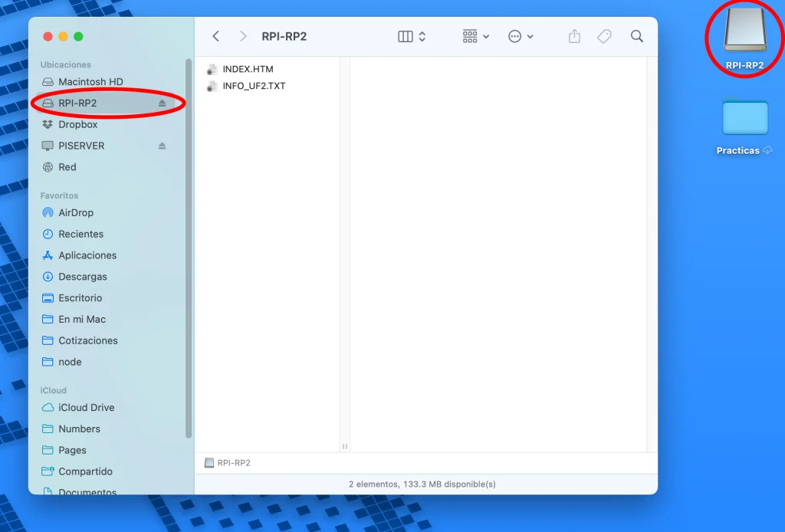Open Aplicaciones folder in sidebar
Viewport: 785px width, 532px height.
click(107, 255)
